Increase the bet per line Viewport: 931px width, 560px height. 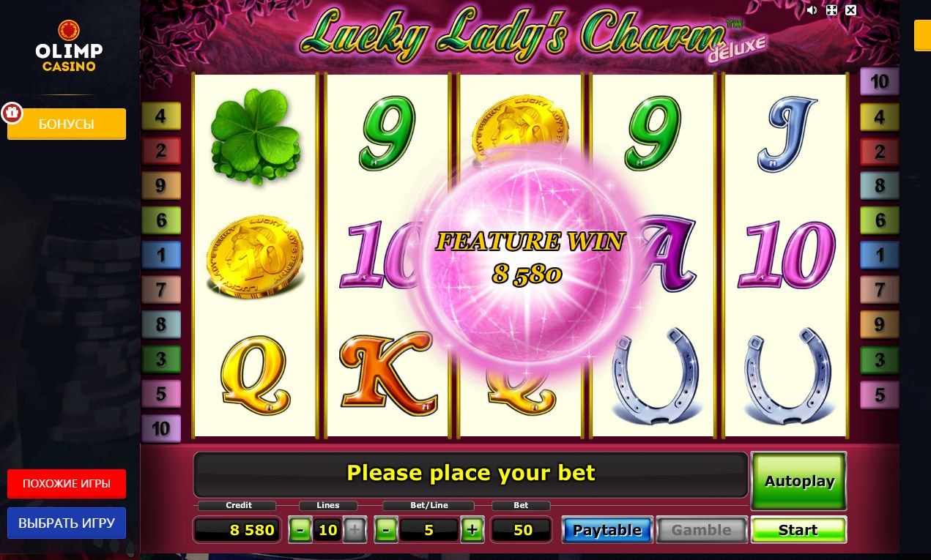472,529
